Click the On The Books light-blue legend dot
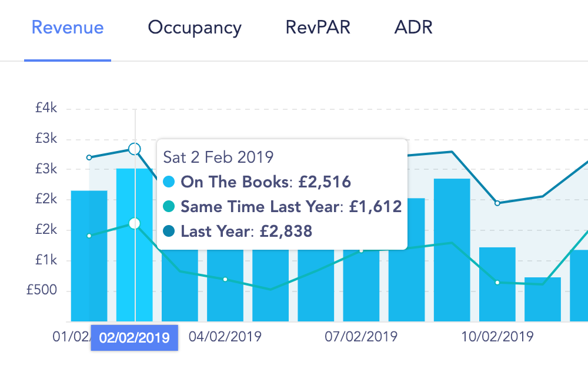This screenshot has height=369, width=588. pyautogui.click(x=169, y=182)
